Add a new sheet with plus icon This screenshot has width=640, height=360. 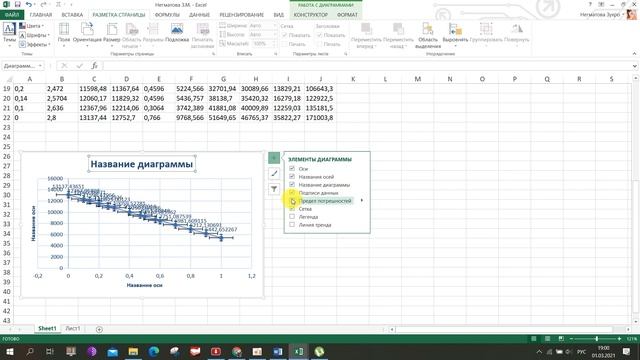[99, 329]
